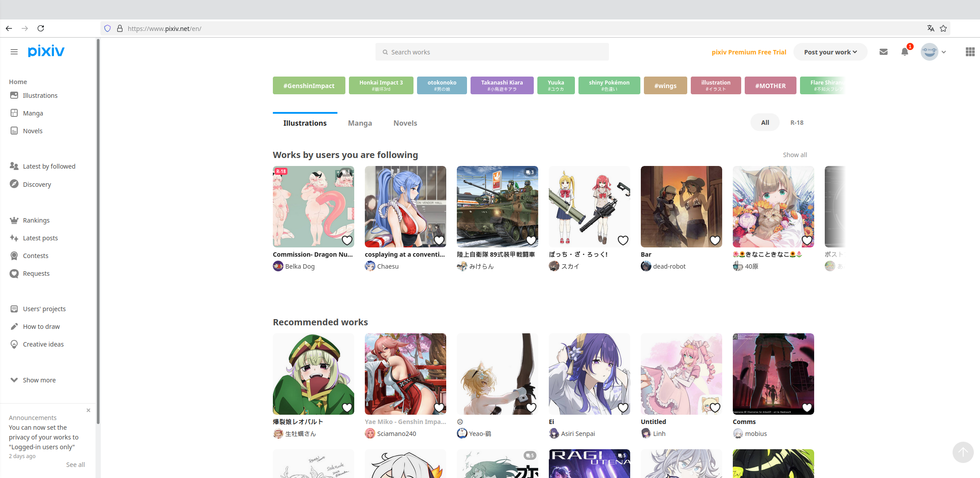Image resolution: width=980 pixels, height=478 pixels.
Task: Open the announcement about work privacy
Action: pos(44,437)
